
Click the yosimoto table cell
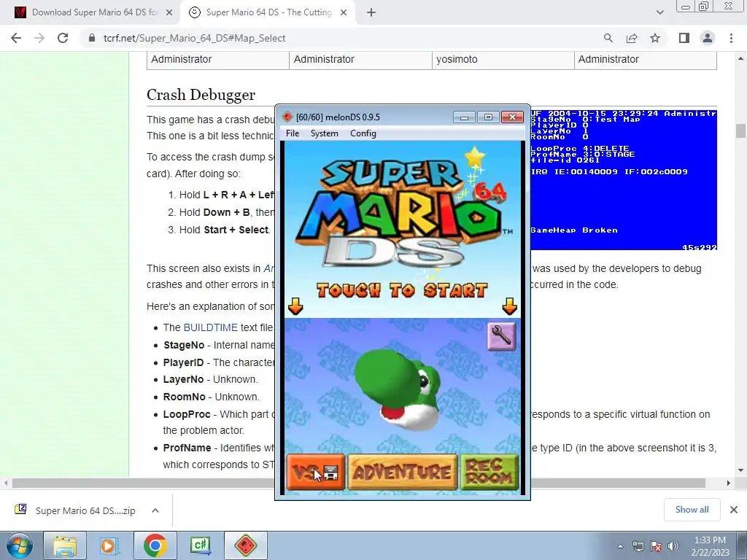503,60
